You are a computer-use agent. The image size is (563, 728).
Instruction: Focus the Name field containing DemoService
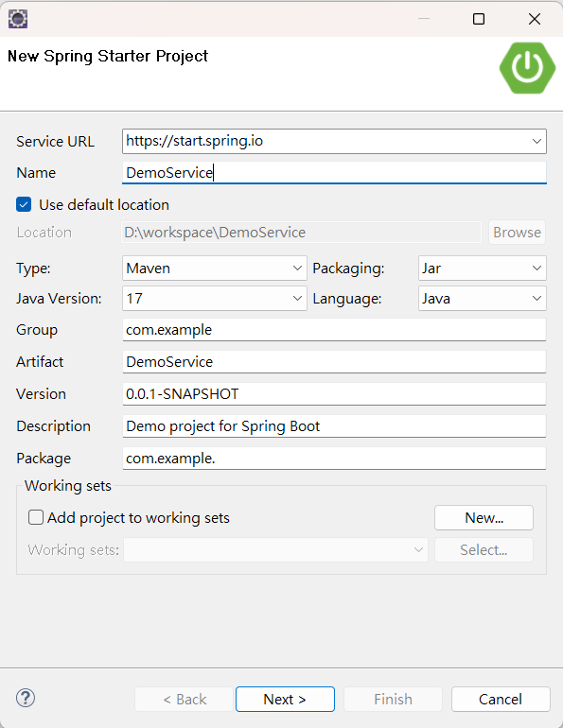[334, 172]
